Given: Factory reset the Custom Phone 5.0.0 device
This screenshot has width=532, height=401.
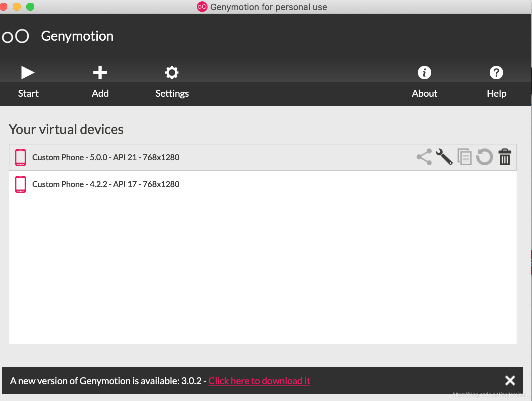Looking at the screenshot, I should (x=484, y=157).
